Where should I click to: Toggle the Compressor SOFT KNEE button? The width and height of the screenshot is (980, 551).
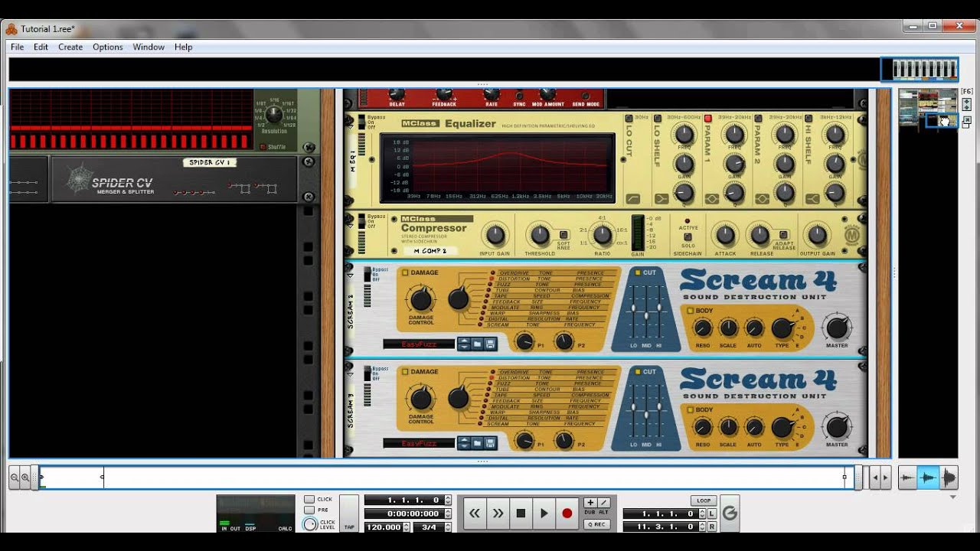click(x=564, y=235)
